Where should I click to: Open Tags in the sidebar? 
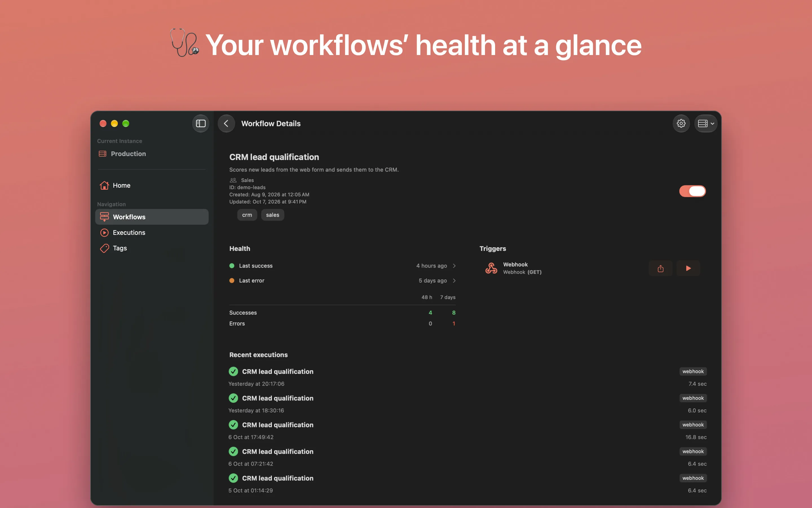point(152,248)
